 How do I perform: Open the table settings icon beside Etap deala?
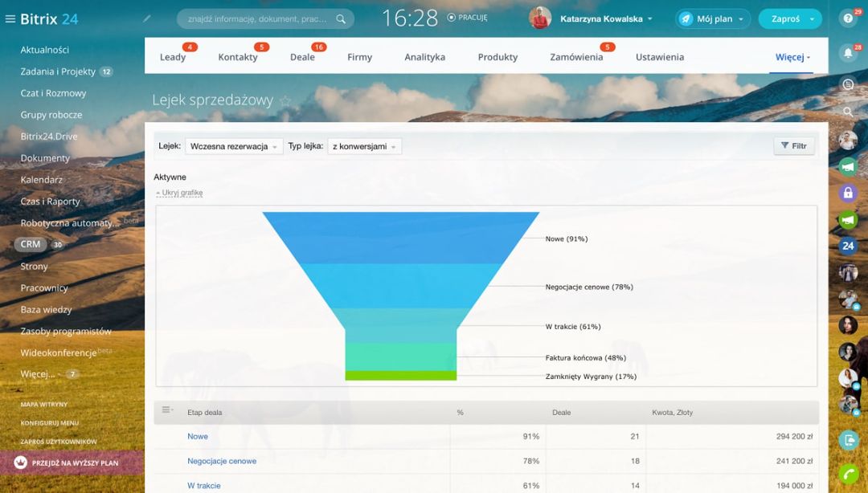(x=167, y=410)
